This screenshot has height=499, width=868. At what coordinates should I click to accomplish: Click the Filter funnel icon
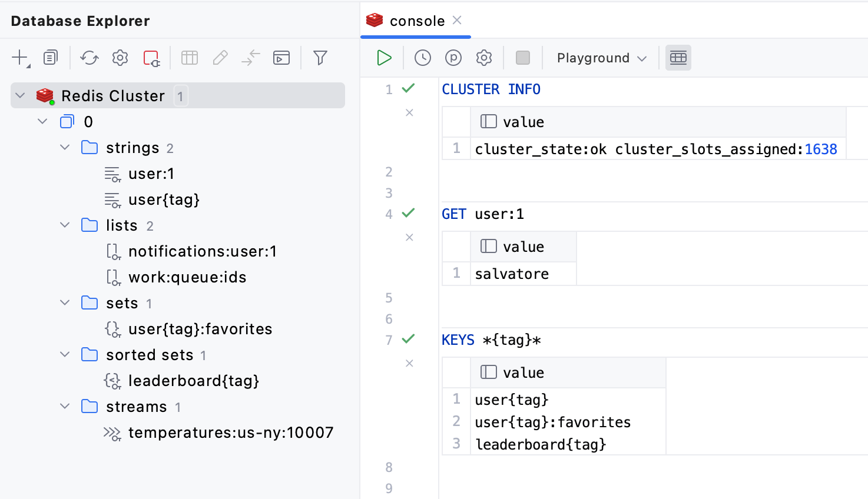pyautogui.click(x=320, y=58)
